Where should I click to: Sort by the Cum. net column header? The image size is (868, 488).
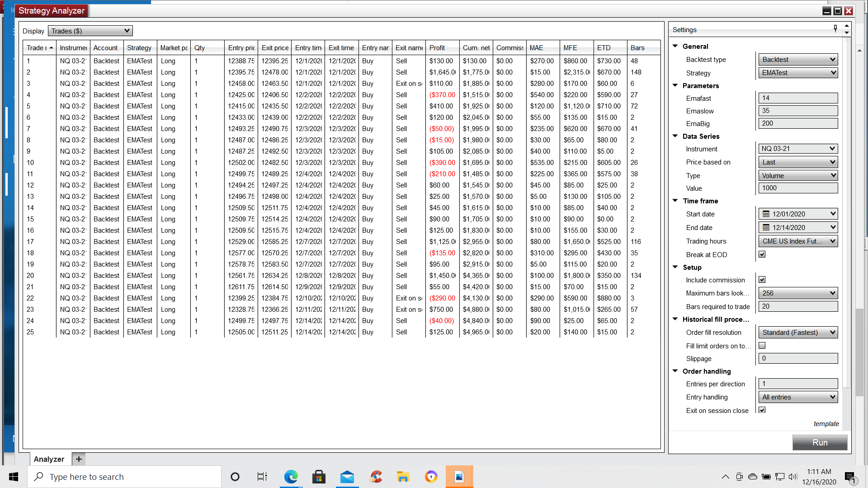click(x=476, y=48)
